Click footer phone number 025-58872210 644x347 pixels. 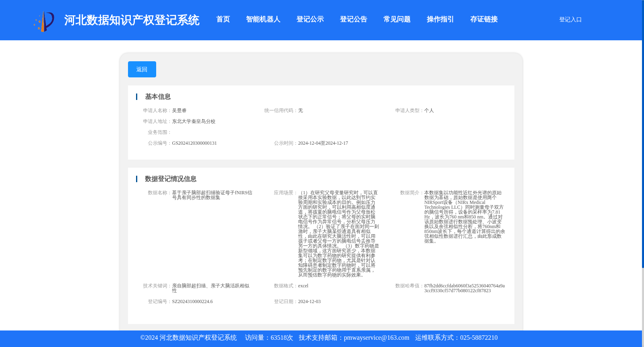point(479,338)
